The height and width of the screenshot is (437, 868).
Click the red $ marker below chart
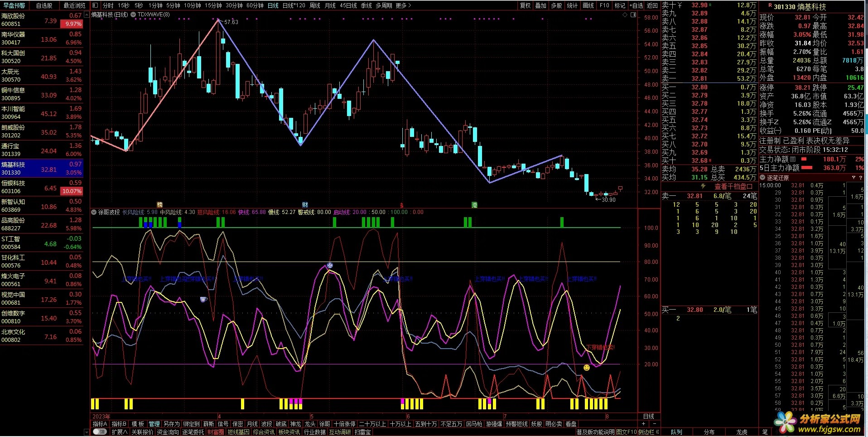[401, 205]
